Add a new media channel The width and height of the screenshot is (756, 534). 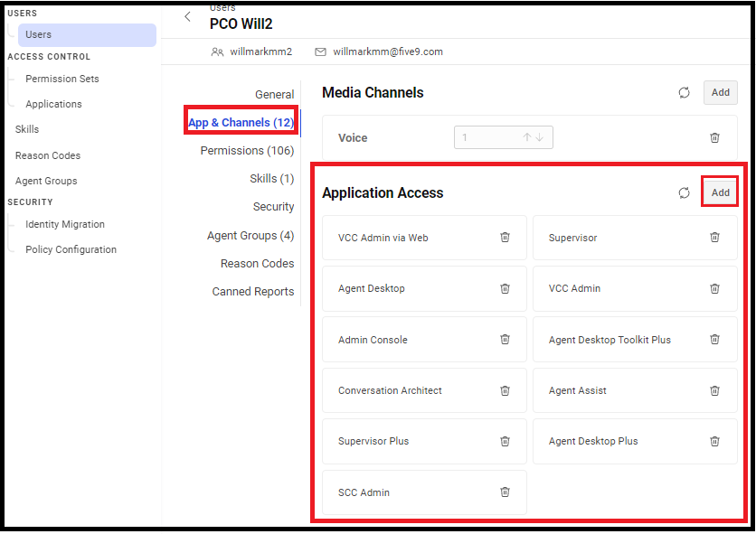coord(721,92)
